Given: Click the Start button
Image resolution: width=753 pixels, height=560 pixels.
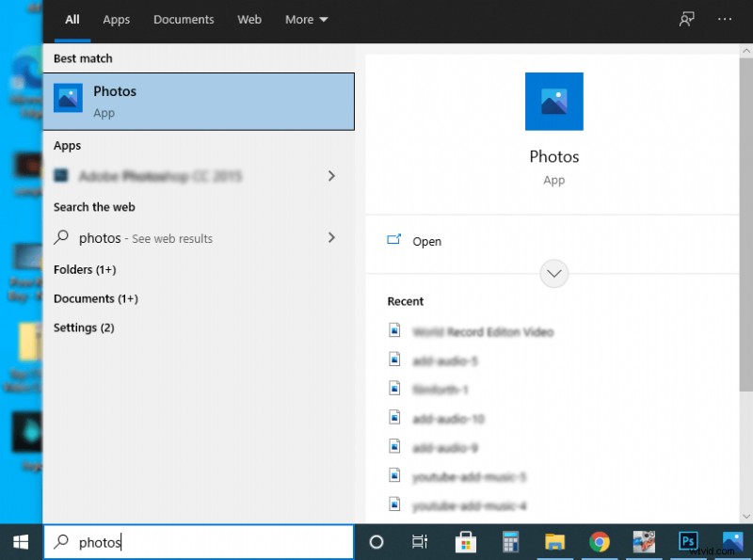Looking at the screenshot, I should click(x=19, y=542).
